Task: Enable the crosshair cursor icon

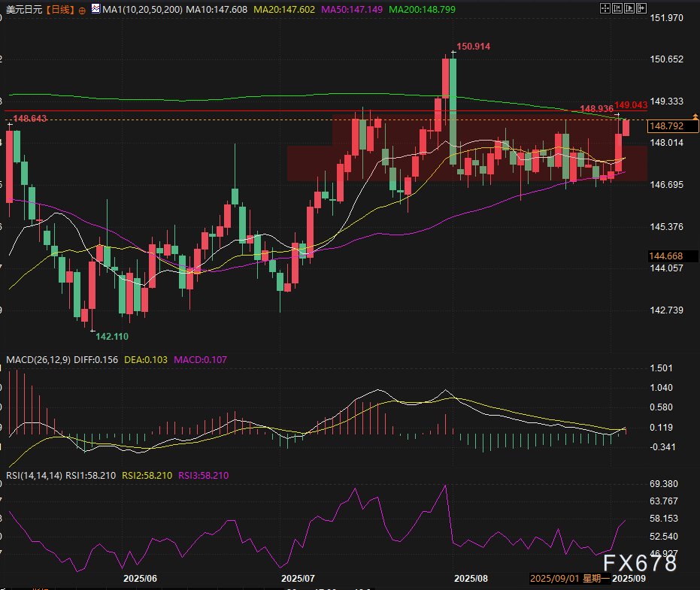Action: pyautogui.click(x=606, y=9)
